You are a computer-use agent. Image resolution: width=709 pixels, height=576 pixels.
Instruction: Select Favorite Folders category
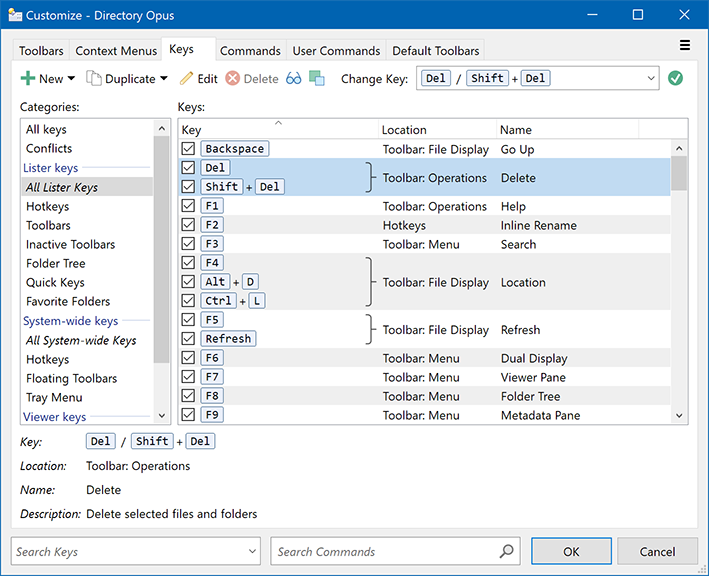click(x=87, y=301)
